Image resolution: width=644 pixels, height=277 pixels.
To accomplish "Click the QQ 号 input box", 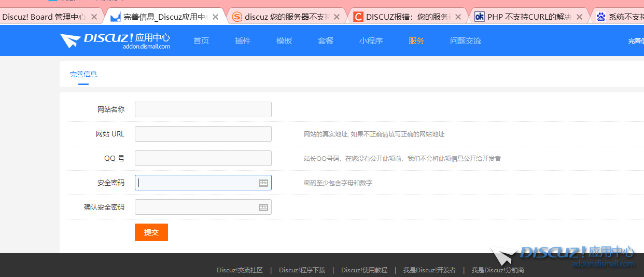I will [x=203, y=158].
